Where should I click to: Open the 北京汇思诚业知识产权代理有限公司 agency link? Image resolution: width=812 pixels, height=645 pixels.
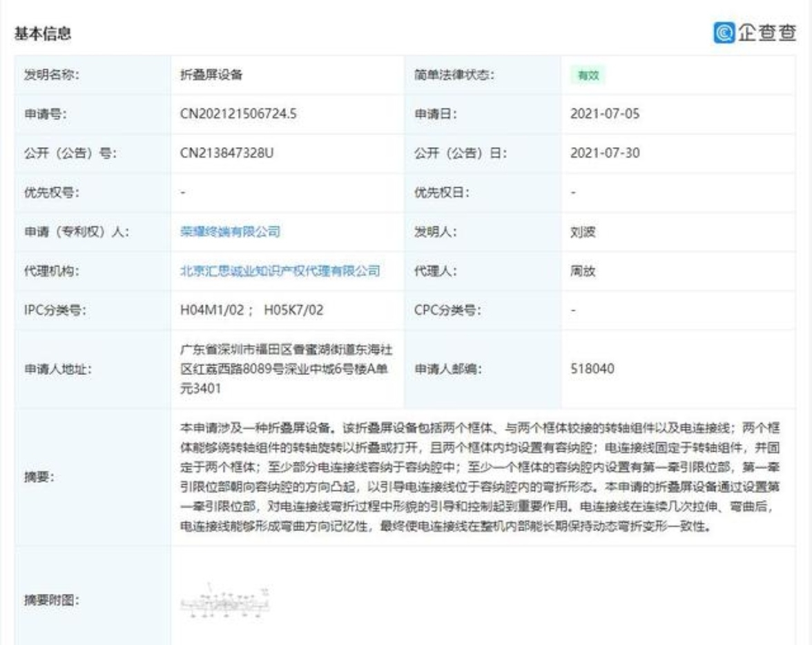pyautogui.click(x=280, y=271)
